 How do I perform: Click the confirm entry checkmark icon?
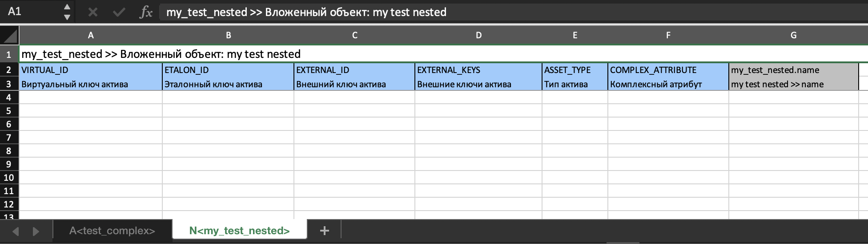point(119,12)
